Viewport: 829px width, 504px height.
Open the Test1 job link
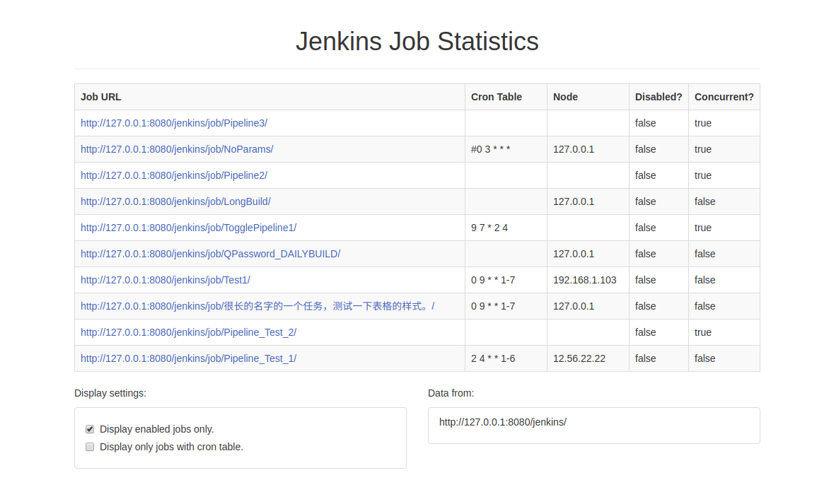[166, 280]
